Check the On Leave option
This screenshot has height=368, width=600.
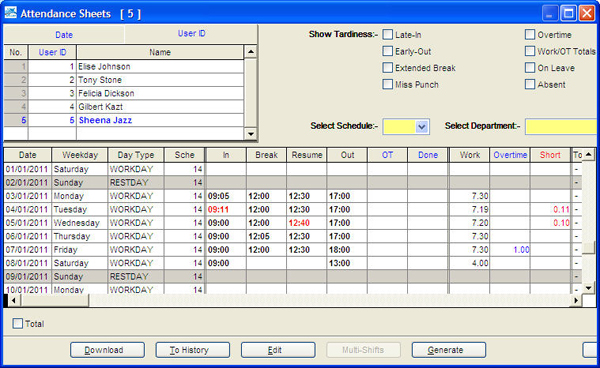coord(530,68)
